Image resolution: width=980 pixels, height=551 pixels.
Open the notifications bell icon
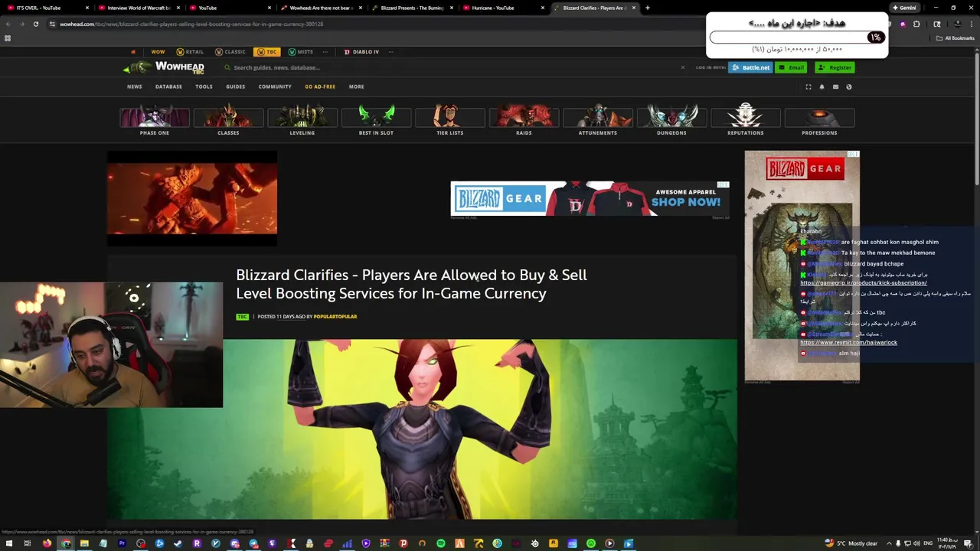822,86
